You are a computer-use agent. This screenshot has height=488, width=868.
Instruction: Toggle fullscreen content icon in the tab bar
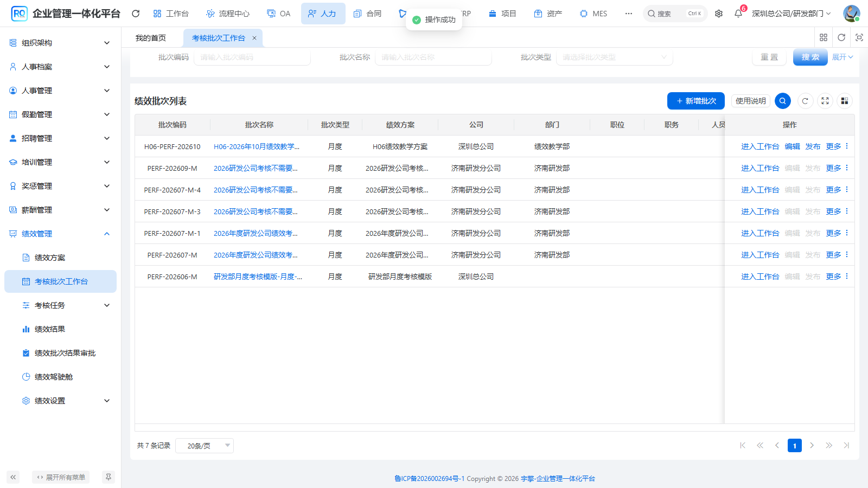click(859, 37)
